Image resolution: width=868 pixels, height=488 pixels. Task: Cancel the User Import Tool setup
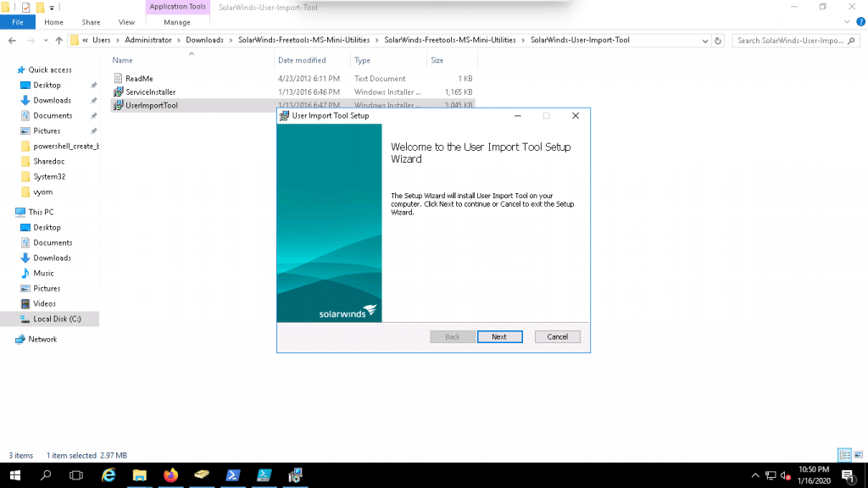[557, 336]
